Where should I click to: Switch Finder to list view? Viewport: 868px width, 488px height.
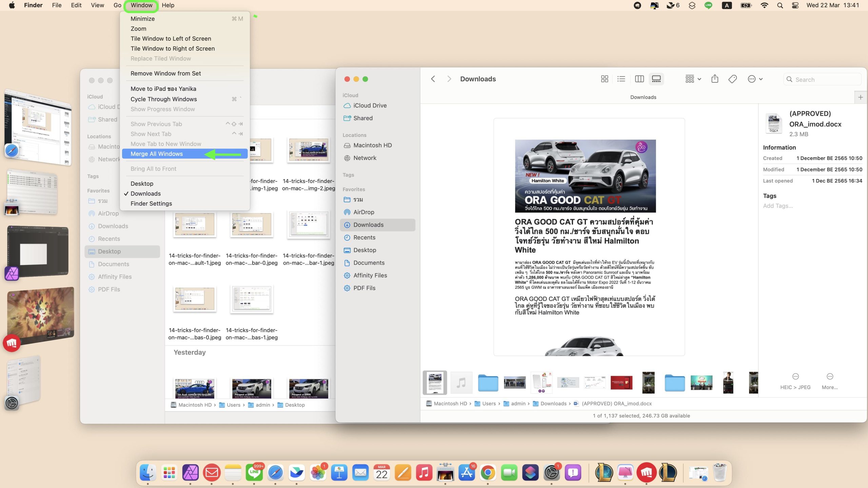(x=621, y=79)
